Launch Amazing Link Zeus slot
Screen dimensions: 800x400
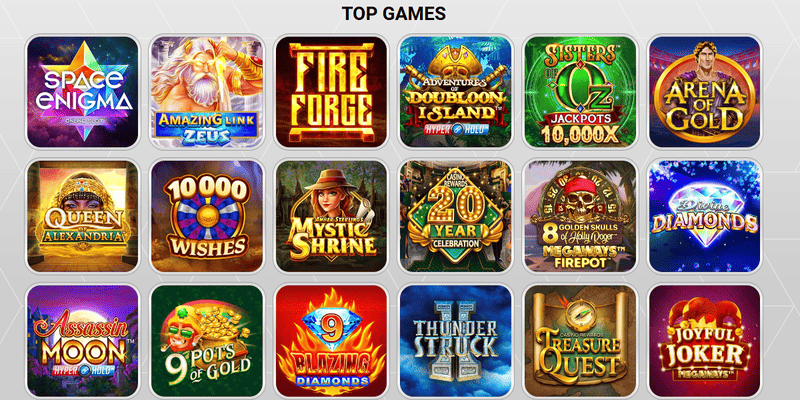pos(207,92)
